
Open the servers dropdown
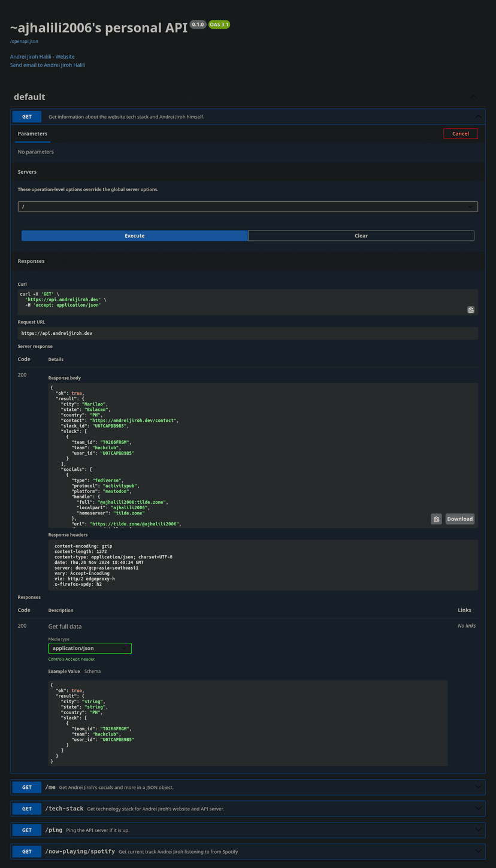pyautogui.click(x=247, y=207)
